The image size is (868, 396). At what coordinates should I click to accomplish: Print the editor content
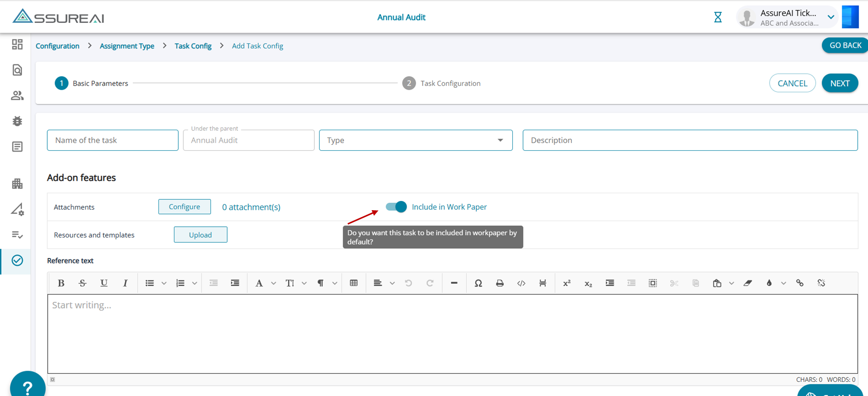coord(500,283)
